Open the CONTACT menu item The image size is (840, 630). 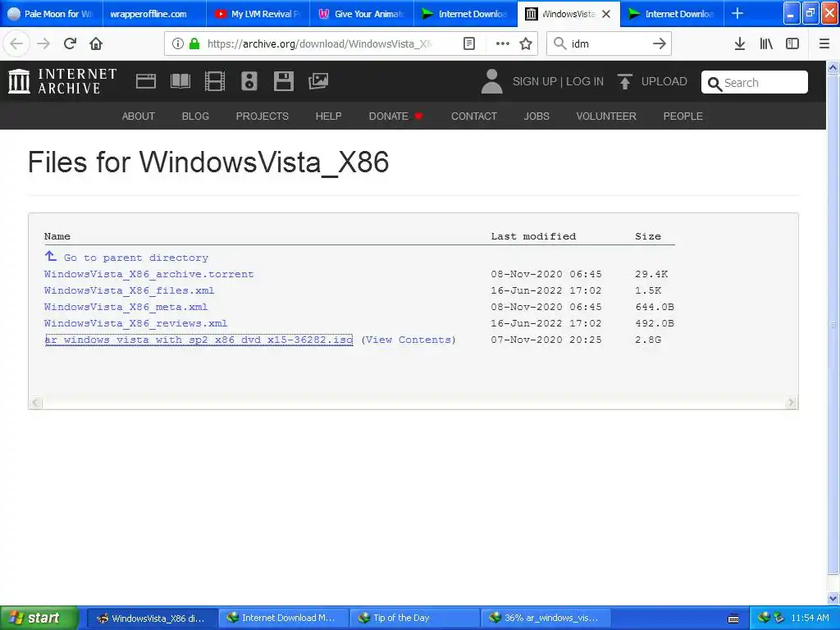(x=474, y=116)
